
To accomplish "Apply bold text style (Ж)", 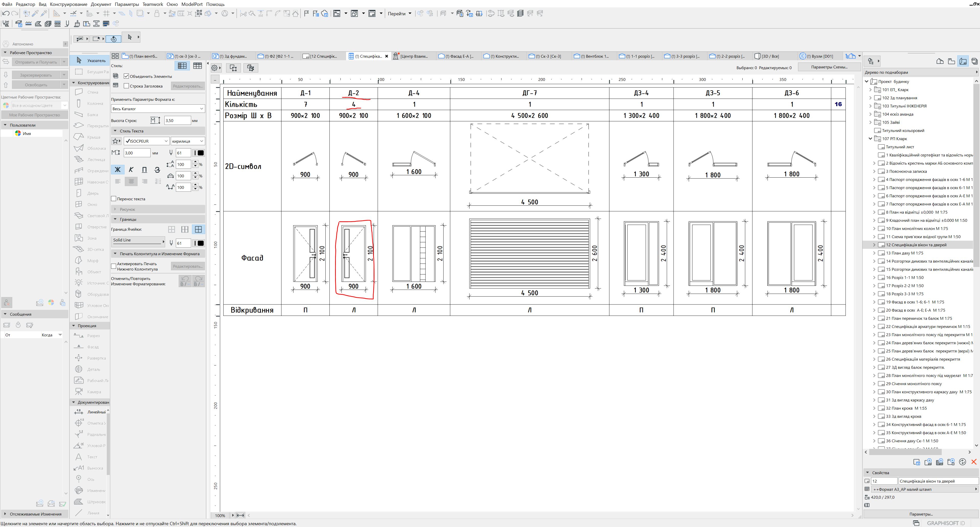I will coord(118,170).
